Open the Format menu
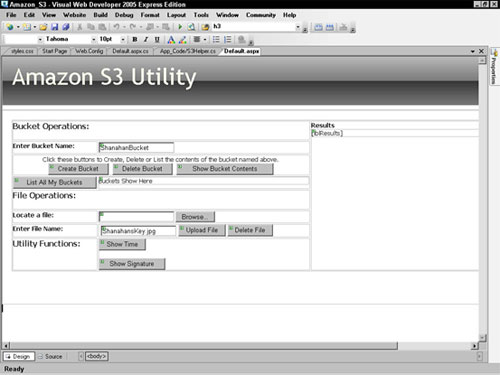The height and width of the screenshot is (375, 500). tap(150, 15)
